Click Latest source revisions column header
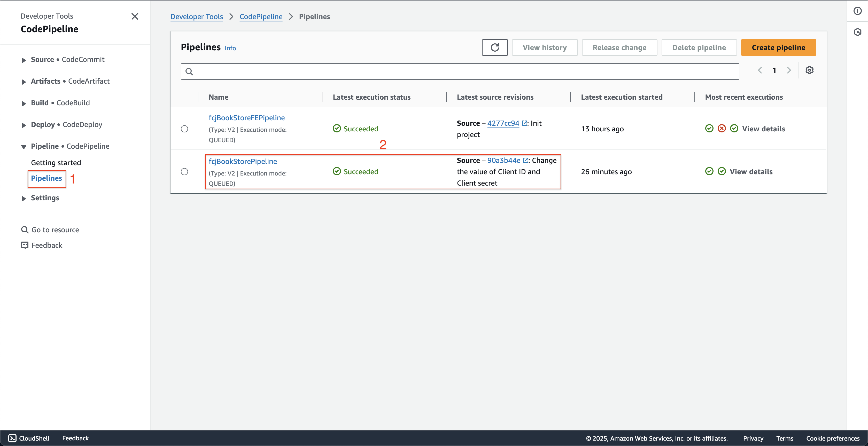 (x=495, y=97)
